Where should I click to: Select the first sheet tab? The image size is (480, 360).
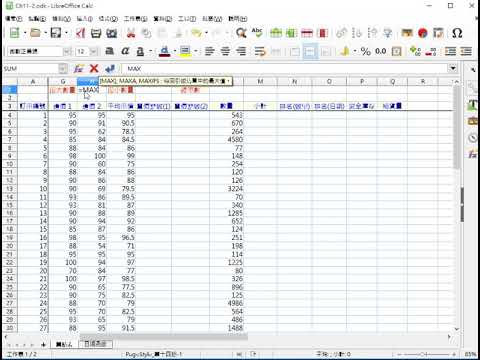(x=64, y=344)
